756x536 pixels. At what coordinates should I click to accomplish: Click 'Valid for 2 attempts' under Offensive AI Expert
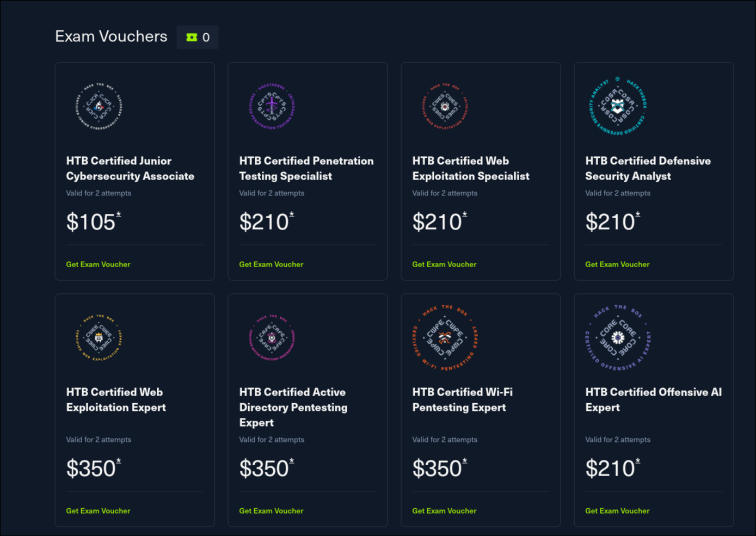[x=618, y=440]
